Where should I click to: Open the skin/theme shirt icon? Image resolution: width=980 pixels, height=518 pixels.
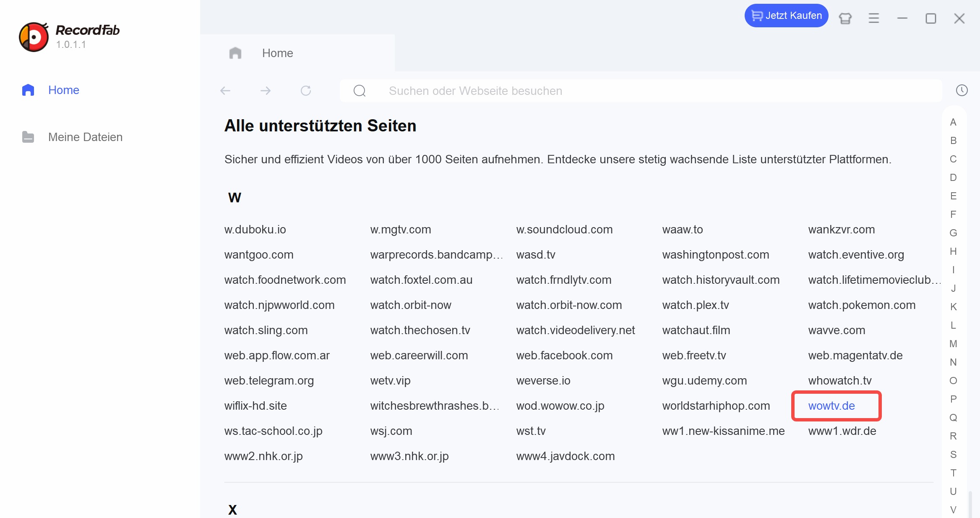click(x=845, y=18)
